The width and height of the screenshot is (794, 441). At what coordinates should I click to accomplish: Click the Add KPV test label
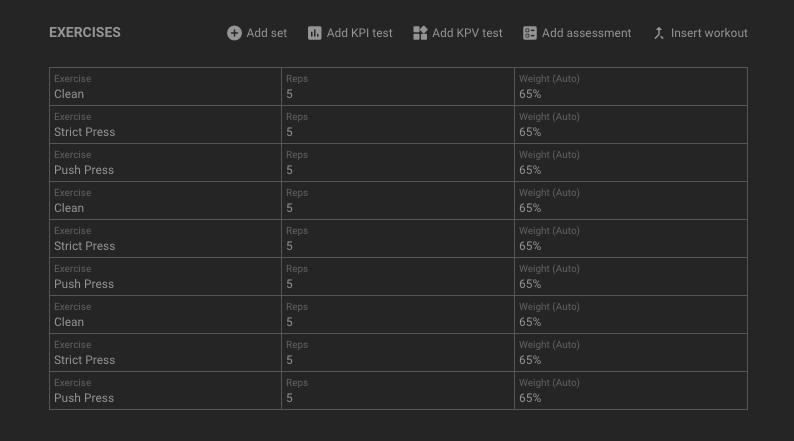click(x=467, y=33)
